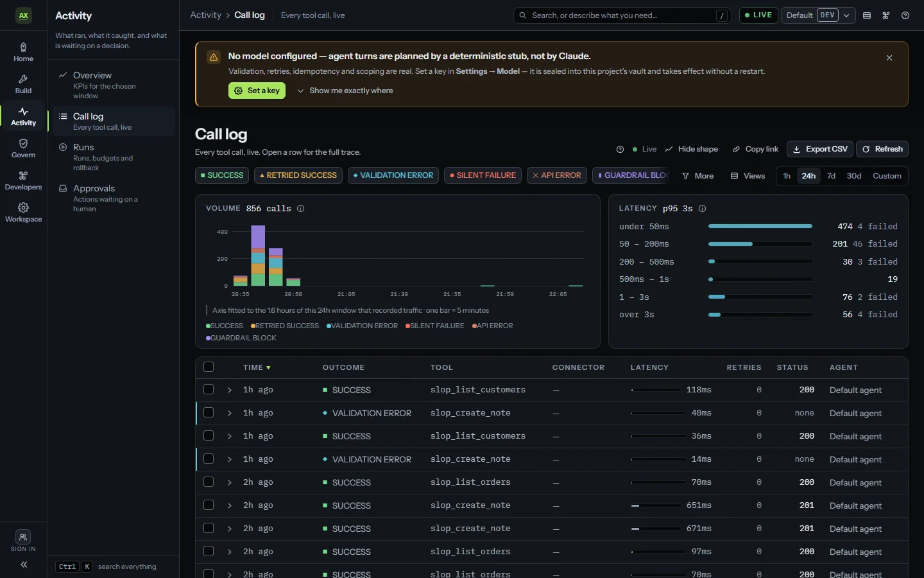The width and height of the screenshot is (924, 578).
Task: Click the Hide shape toggle
Action: click(x=692, y=149)
